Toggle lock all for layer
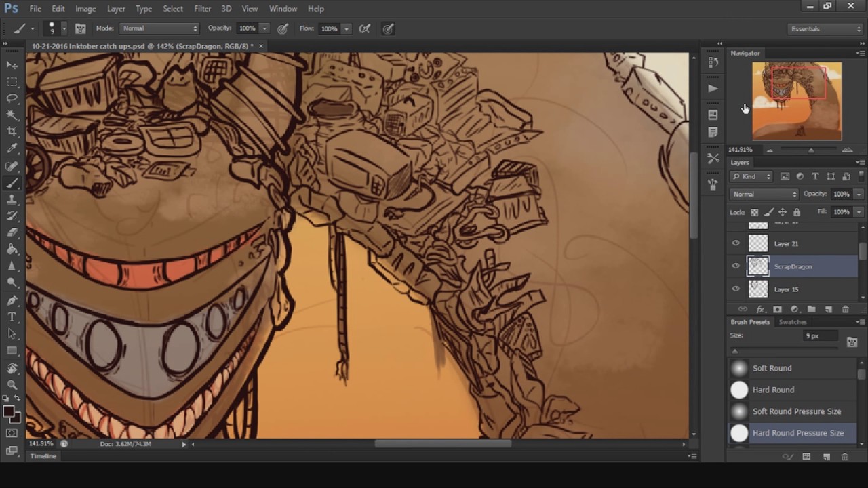The width and height of the screenshot is (868, 488). point(797,212)
